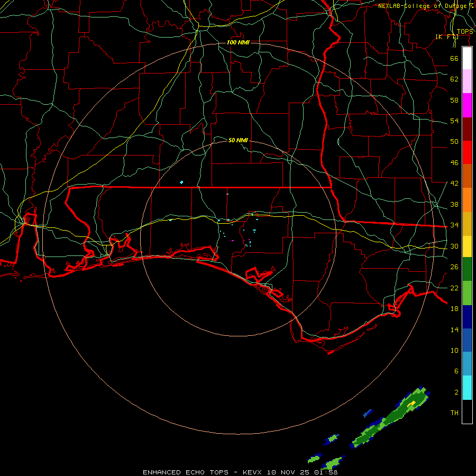The image size is (476, 476).
Task: Click legend value "38"
Action: coord(454,205)
